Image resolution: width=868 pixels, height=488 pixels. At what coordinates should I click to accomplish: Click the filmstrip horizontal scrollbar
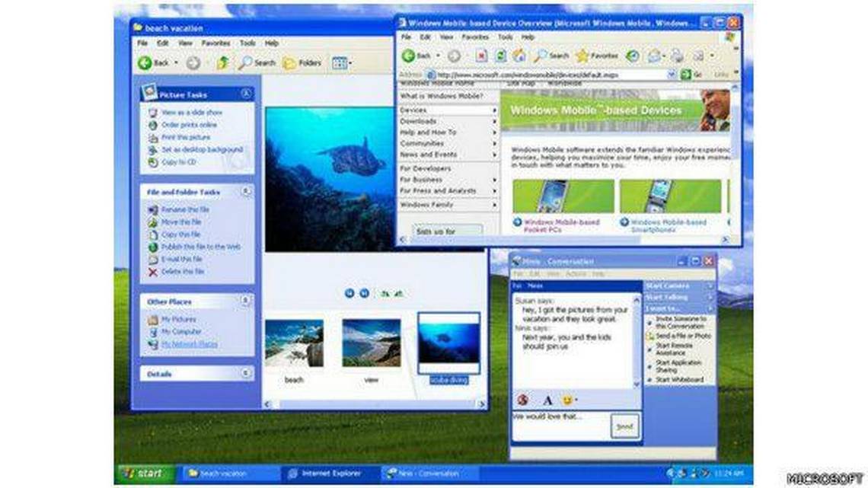click(375, 404)
